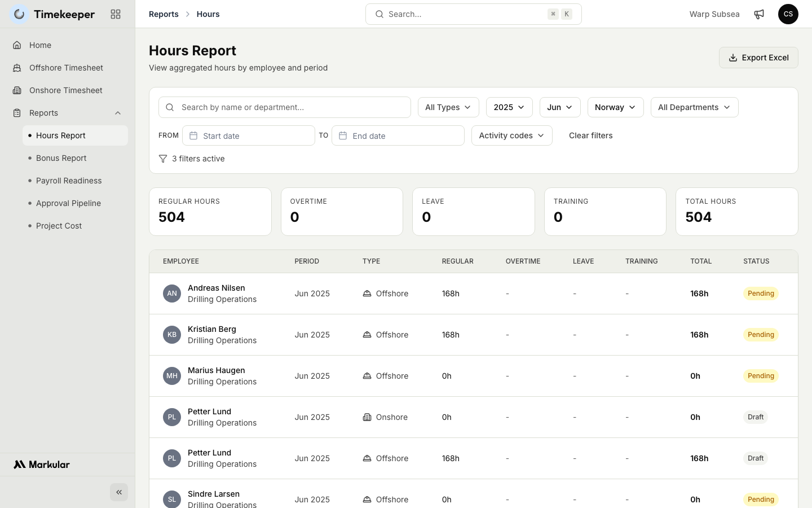Click Reports breadcrumb link
Viewport: 812px width, 508px height.
click(164, 14)
